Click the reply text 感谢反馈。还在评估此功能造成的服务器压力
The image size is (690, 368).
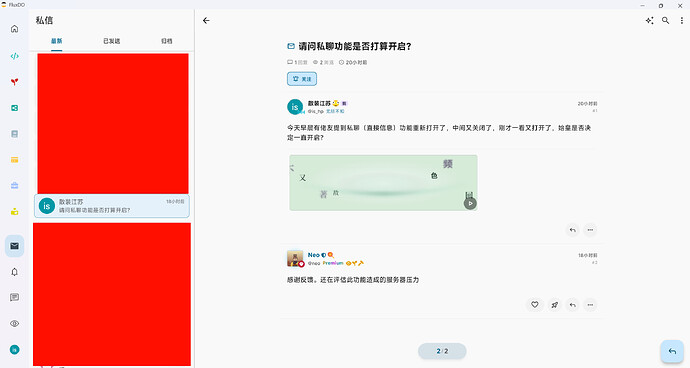click(353, 280)
